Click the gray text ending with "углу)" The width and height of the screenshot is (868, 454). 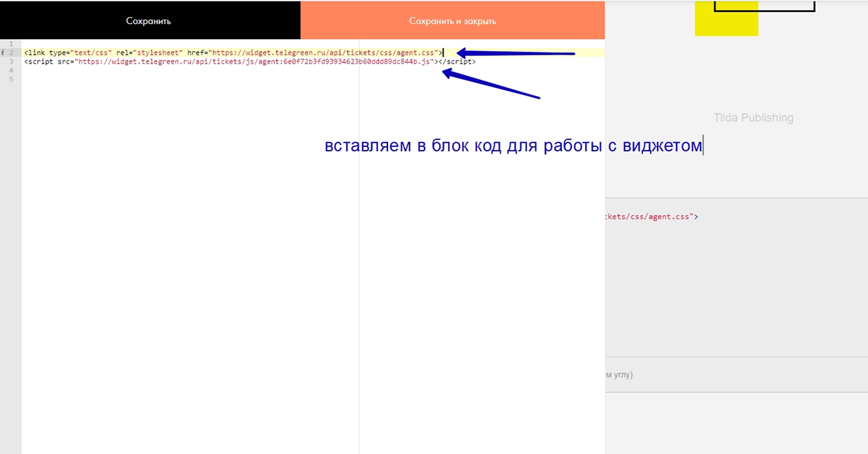point(619,375)
